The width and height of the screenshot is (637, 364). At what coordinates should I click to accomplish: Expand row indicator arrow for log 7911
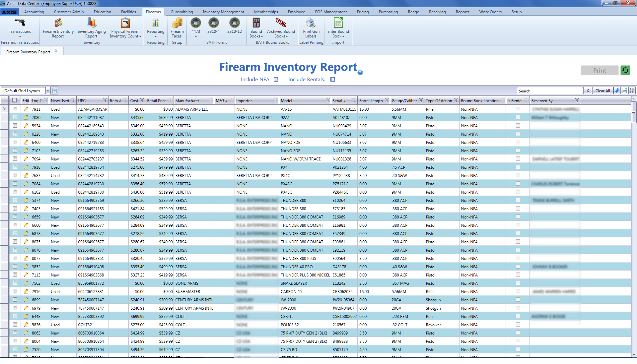click(x=4, y=109)
